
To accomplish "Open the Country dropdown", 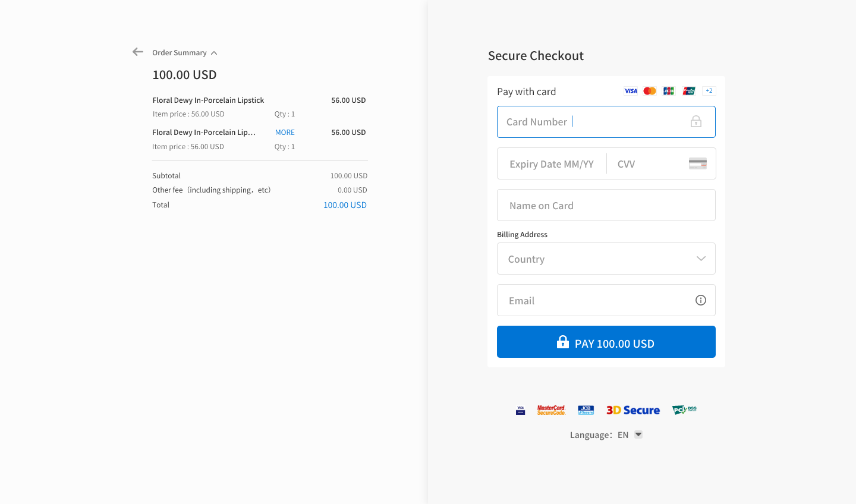I will click(x=606, y=259).
